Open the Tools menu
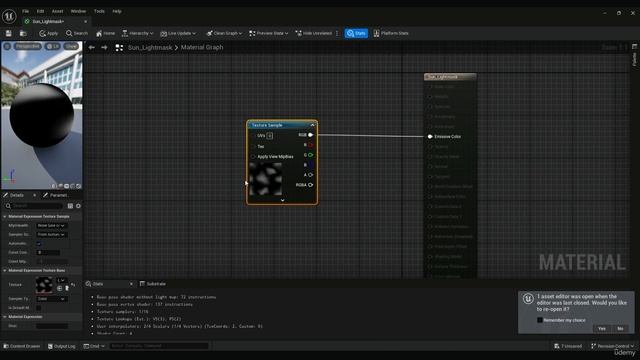 coord(99,11)
